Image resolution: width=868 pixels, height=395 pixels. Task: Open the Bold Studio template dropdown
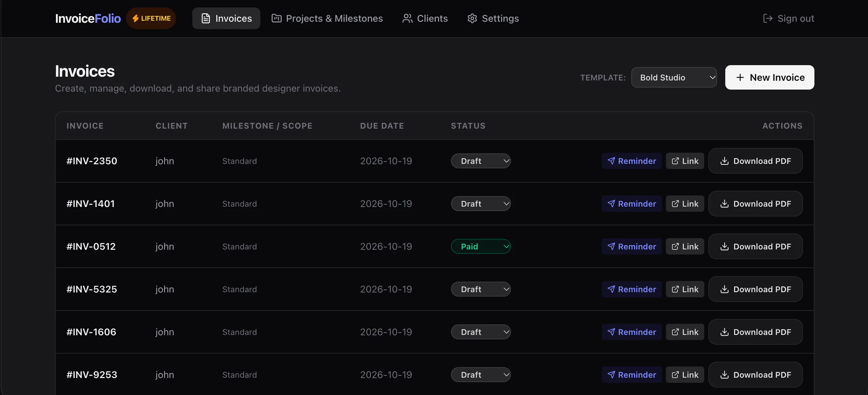[x=674, y=77]
